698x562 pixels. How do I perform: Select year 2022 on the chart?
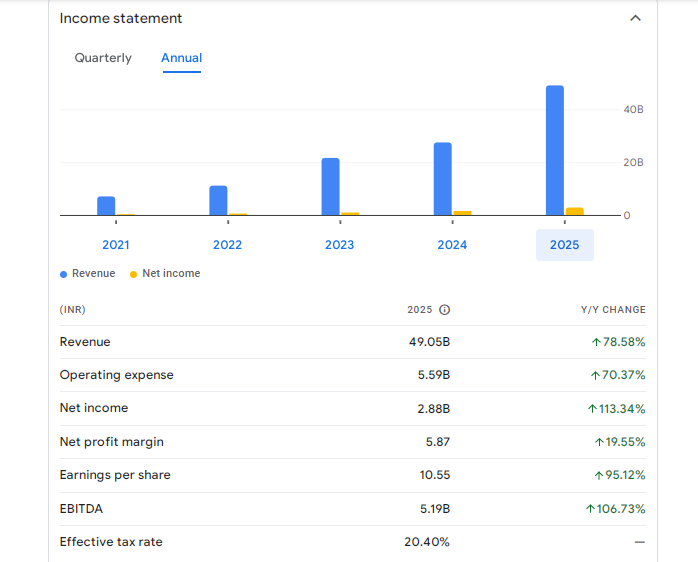pyautogui.click(x=227, y=244)
